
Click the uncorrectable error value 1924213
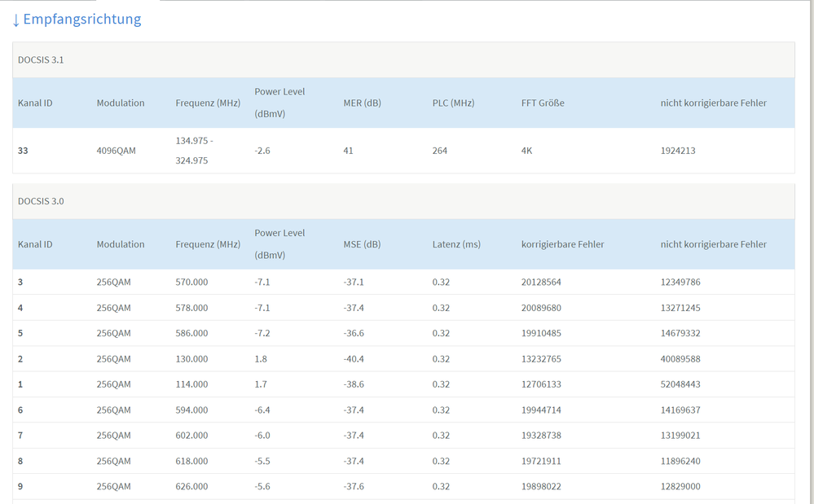tap(678, 151)
